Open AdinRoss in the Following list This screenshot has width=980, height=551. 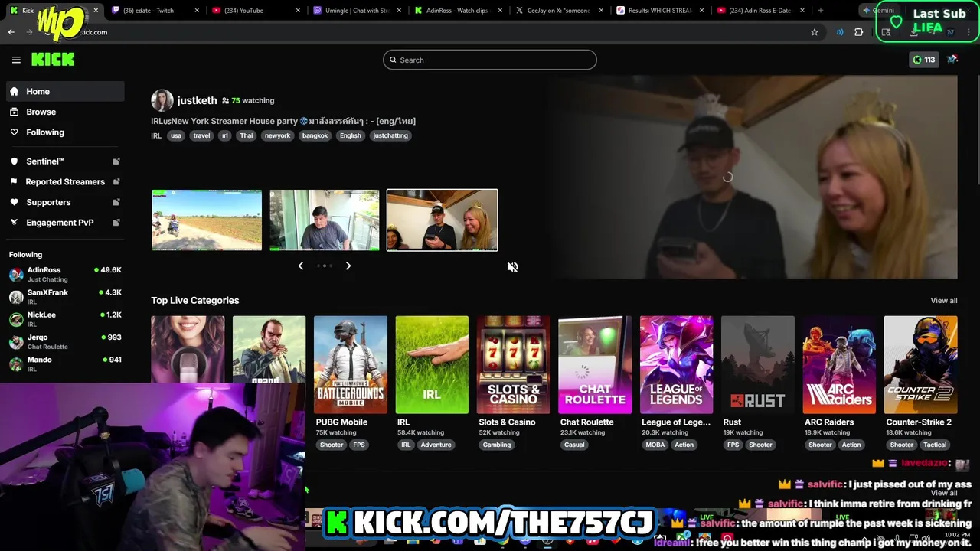click(65, 274)
